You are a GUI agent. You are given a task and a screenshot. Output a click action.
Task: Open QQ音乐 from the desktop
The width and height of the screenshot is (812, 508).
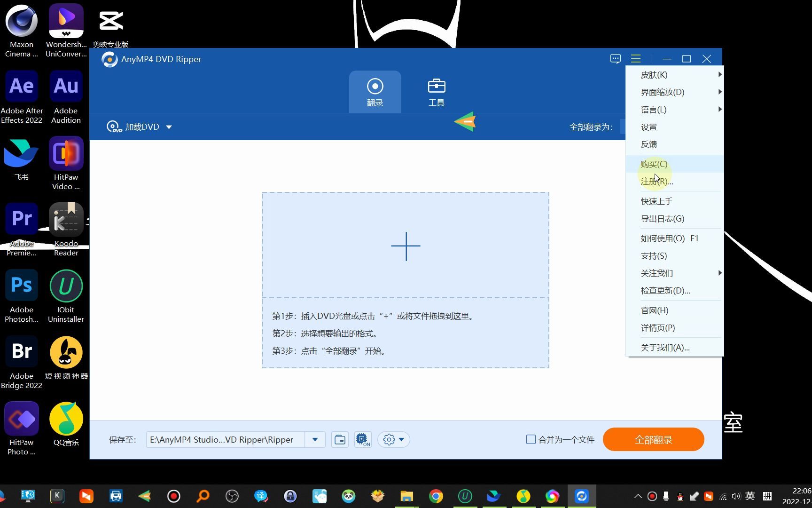click(x=66, y=418)
